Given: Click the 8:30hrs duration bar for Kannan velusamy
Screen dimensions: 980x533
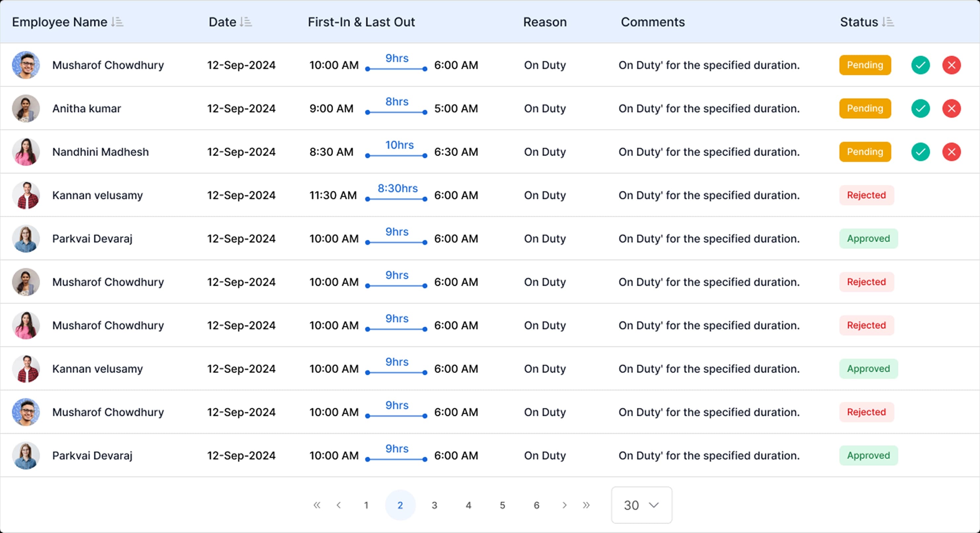Looking at the screenshot, I should [396, 198].
